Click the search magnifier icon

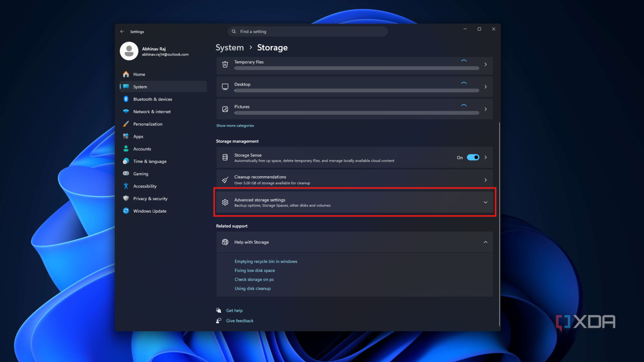tap(234, 31)
